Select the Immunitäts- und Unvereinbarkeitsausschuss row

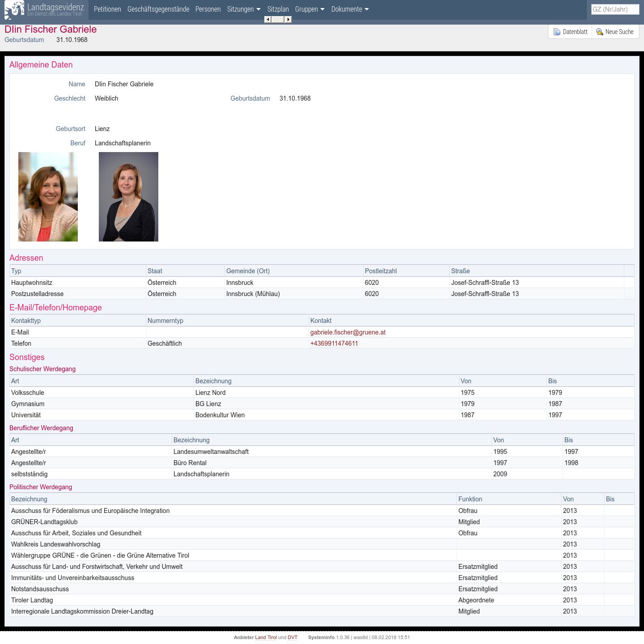322,578
